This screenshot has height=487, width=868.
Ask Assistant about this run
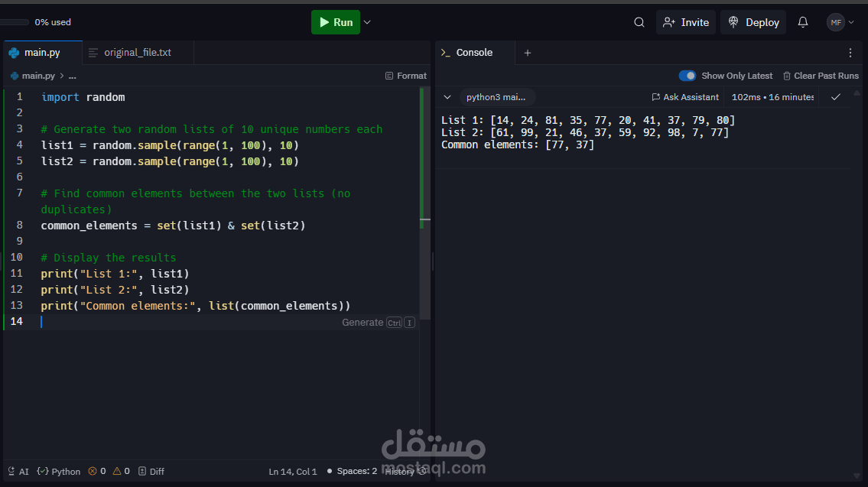point(685,97)
